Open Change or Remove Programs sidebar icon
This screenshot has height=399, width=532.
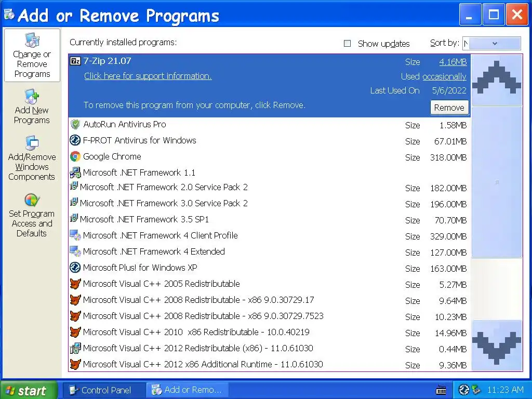pyautogui.click(x=32, y=40)
